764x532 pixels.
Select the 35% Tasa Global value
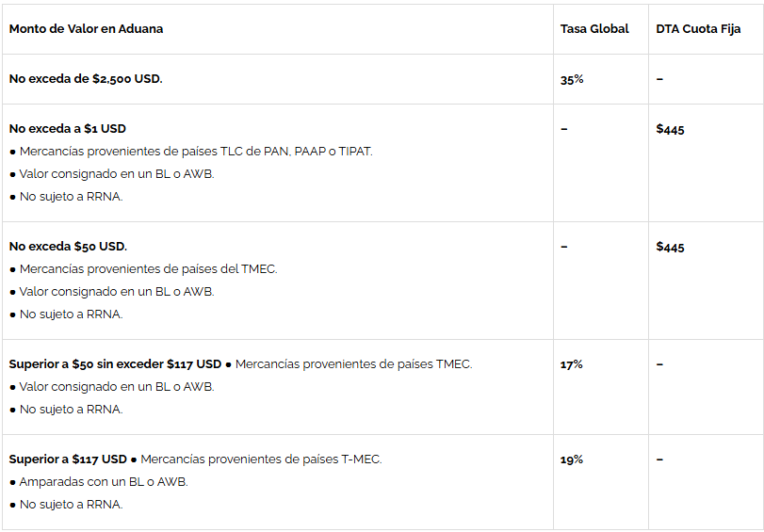coord(572,79)
